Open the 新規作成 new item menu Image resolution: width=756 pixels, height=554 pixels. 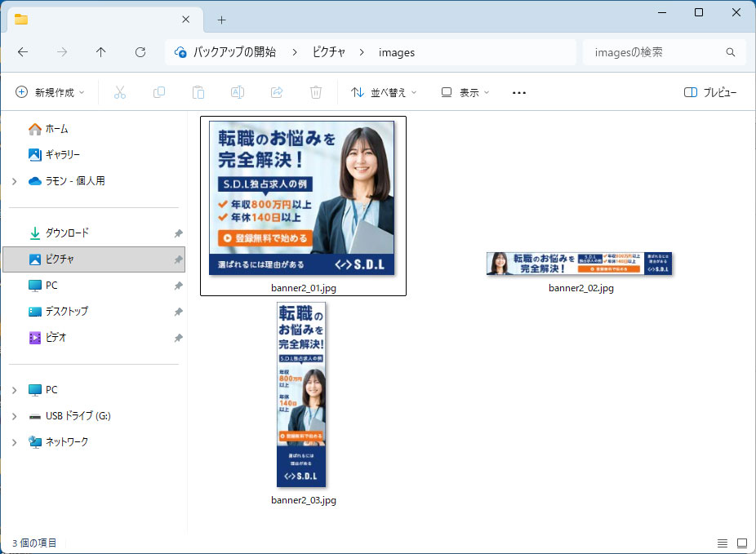click(51, 92)
